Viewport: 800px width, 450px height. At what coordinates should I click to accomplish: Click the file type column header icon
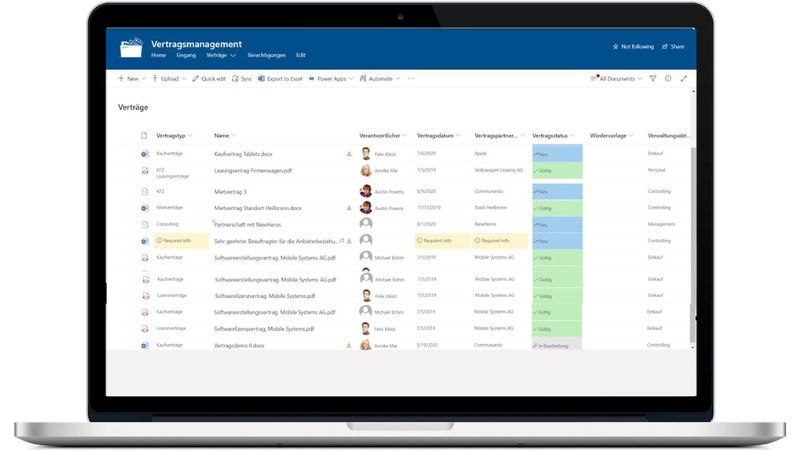[144, 135]
